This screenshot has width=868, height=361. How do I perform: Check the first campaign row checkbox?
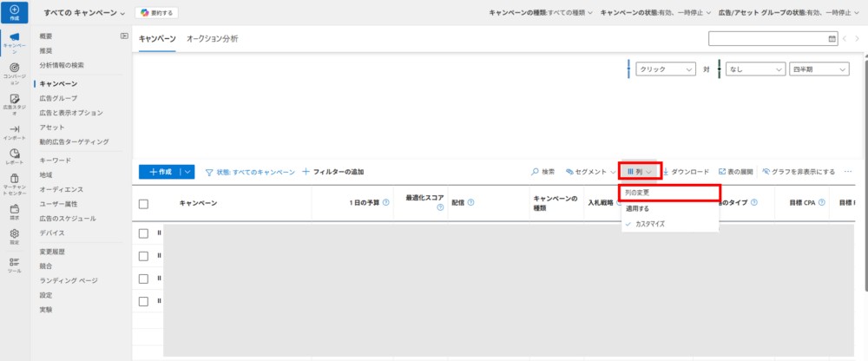pos(144,233)
